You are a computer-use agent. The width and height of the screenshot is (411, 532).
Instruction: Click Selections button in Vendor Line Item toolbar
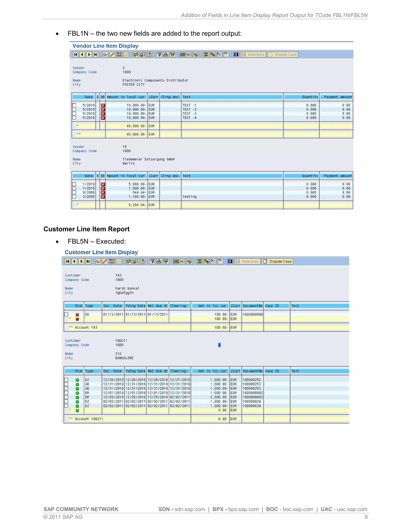(x=253, y=55)
